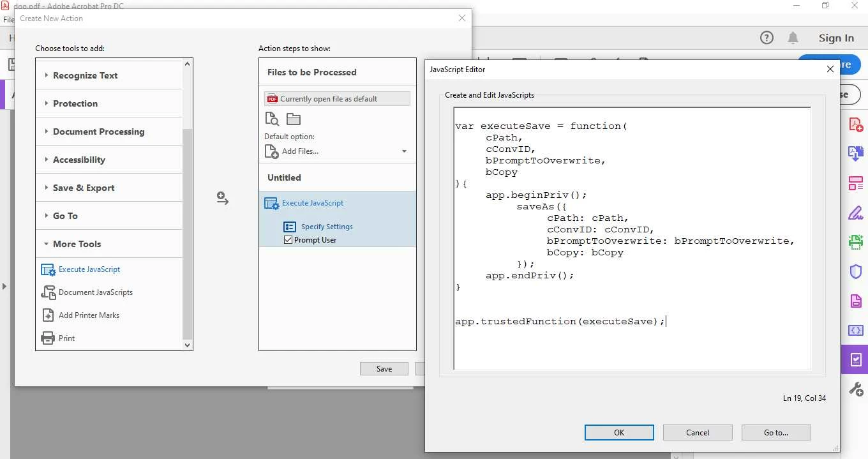Image resolution: width=868 pixels, height=459 pixels.
Task: Close the JavaScript Editor dialog
Action: (830, 69)
